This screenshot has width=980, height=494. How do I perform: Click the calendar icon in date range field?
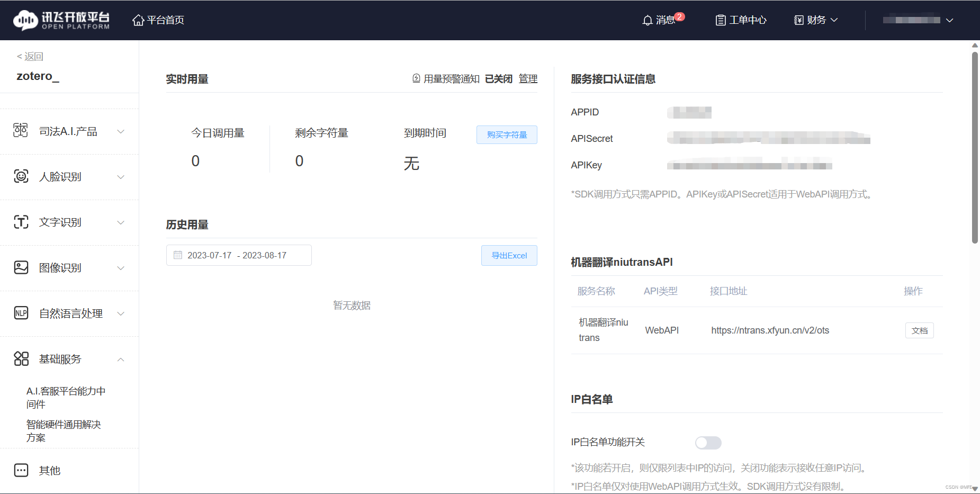point(178,255)
